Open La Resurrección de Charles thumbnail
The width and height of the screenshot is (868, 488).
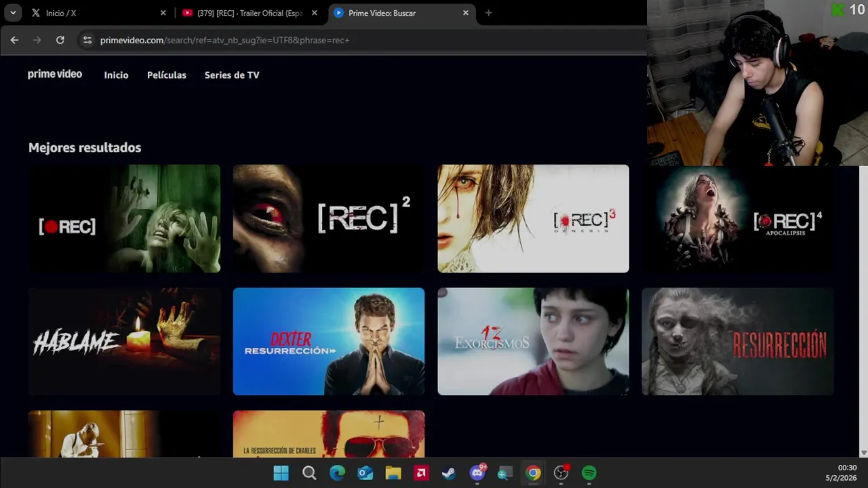[x=329, y=434]
